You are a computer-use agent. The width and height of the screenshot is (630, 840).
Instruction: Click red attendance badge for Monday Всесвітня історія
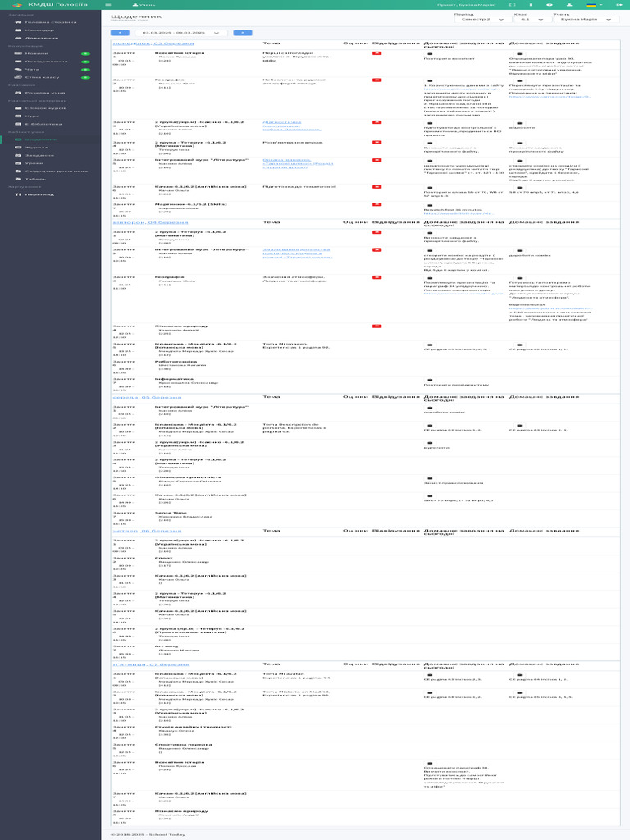pyautogui.click(x=377, y=53)
